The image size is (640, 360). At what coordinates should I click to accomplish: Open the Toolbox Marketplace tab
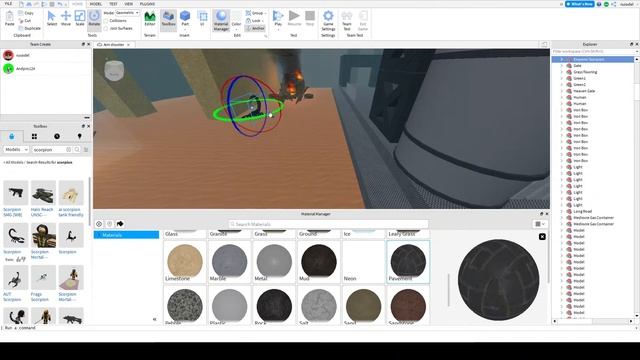point(11,136)
